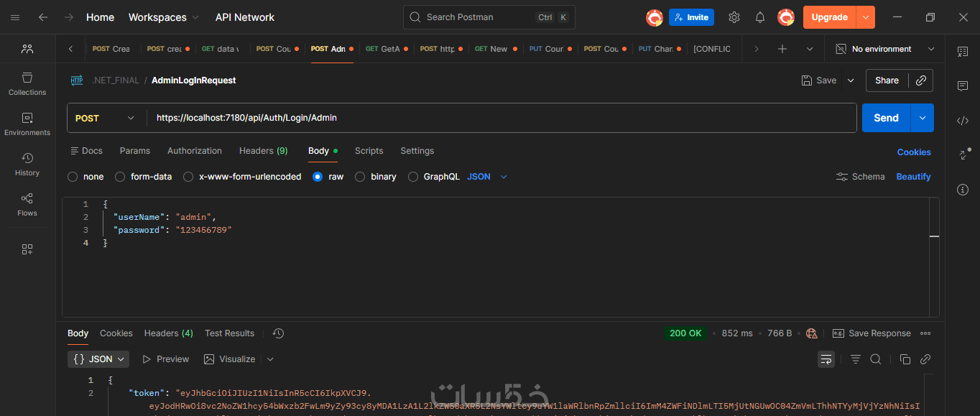Open the documentation icon on the right sidebar
This screenshot has height=416, width=980.
click(x=963, y=52)
